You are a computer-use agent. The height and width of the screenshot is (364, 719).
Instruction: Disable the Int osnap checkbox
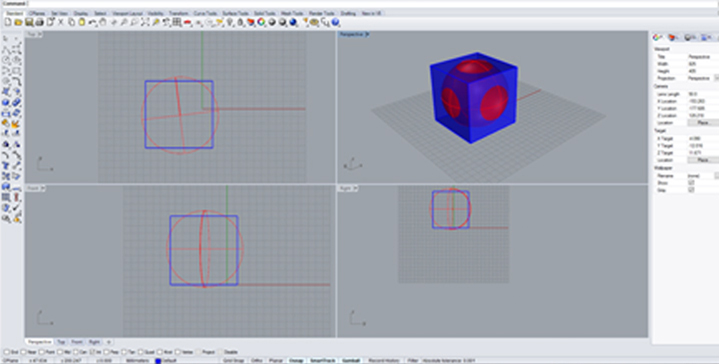pos(93,352)
